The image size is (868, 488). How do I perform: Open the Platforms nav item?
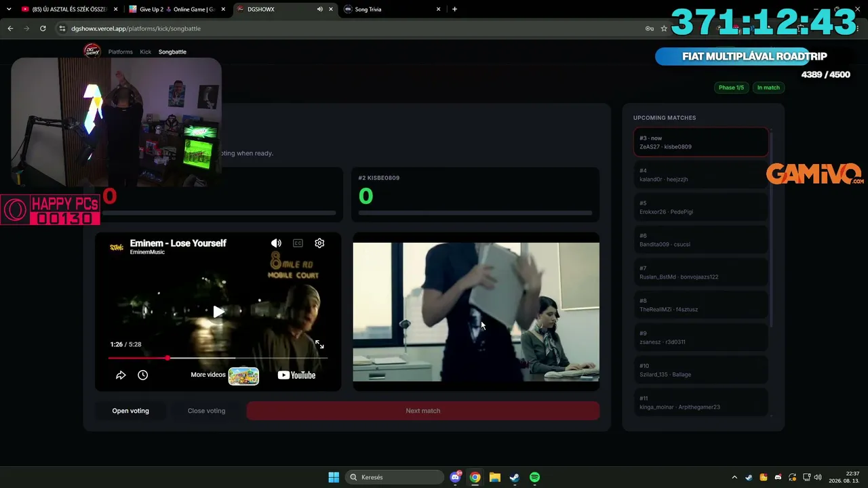coord(121,52)
